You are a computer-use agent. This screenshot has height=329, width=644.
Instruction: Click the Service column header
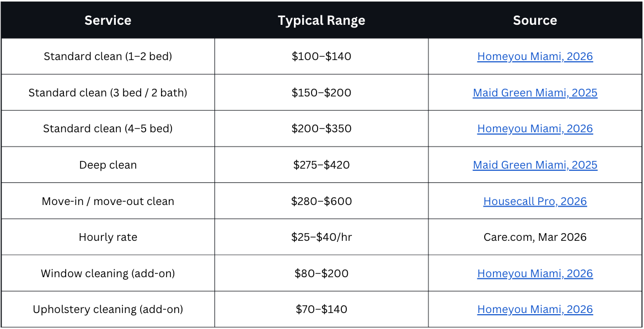(x=108, y=20)
